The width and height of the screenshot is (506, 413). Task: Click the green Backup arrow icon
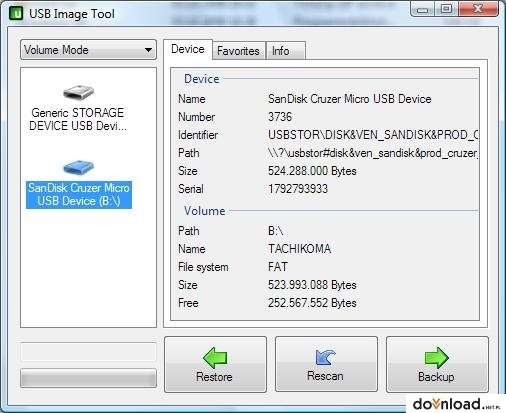[x=437, y=358]
